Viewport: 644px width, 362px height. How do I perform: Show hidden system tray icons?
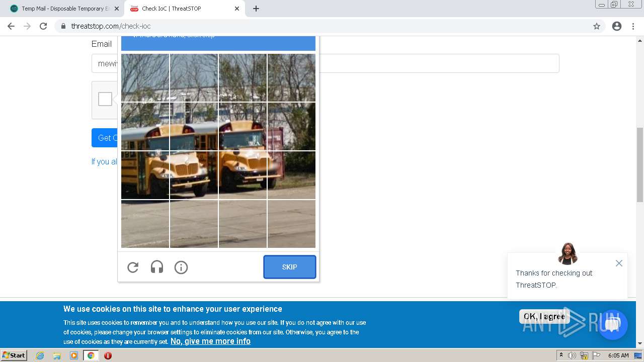561,355
